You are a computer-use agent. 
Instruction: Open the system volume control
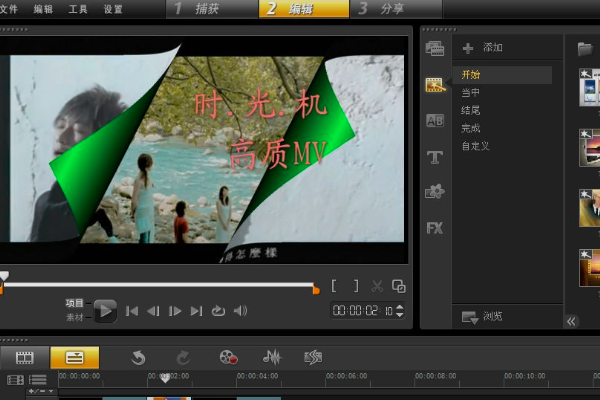click(240, 311)
